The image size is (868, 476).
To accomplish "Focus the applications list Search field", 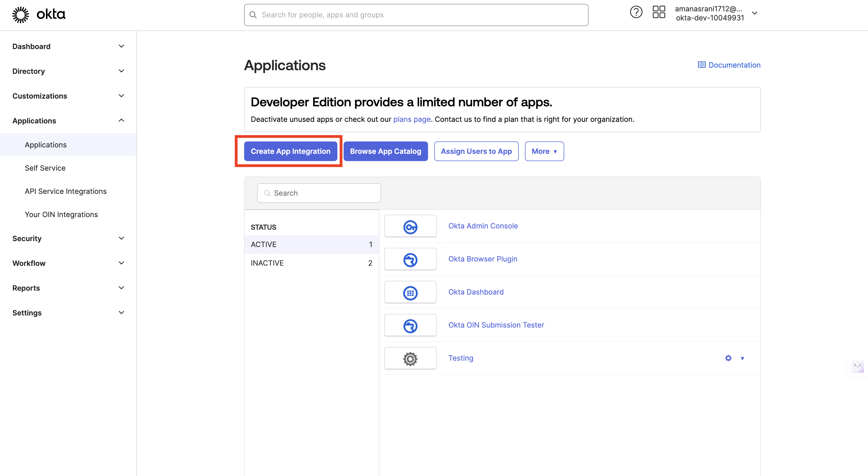I will point(319,193).
